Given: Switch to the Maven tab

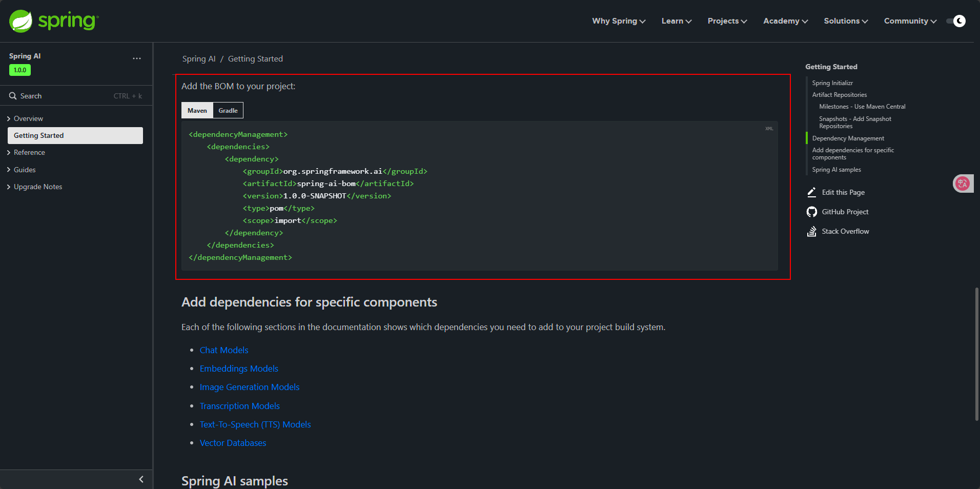Looking at the screenshot, I should tap(197, 110).
